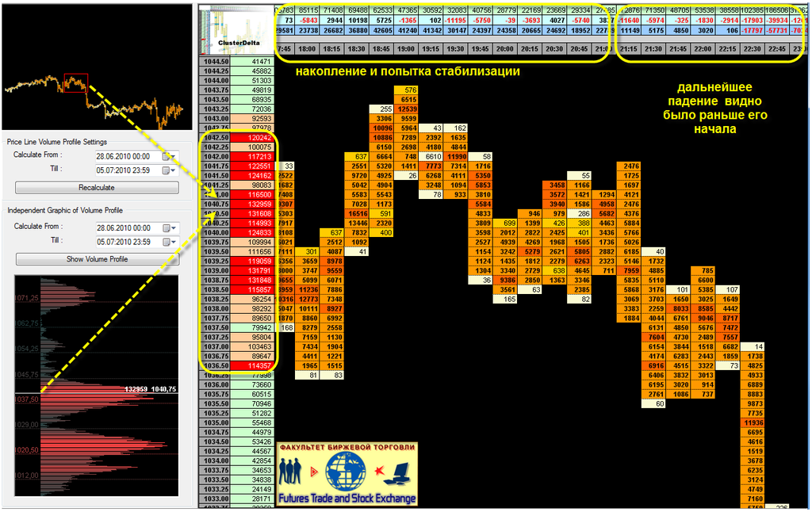Open calendar dropdown for Price Line Calculate From

[170, 156]
